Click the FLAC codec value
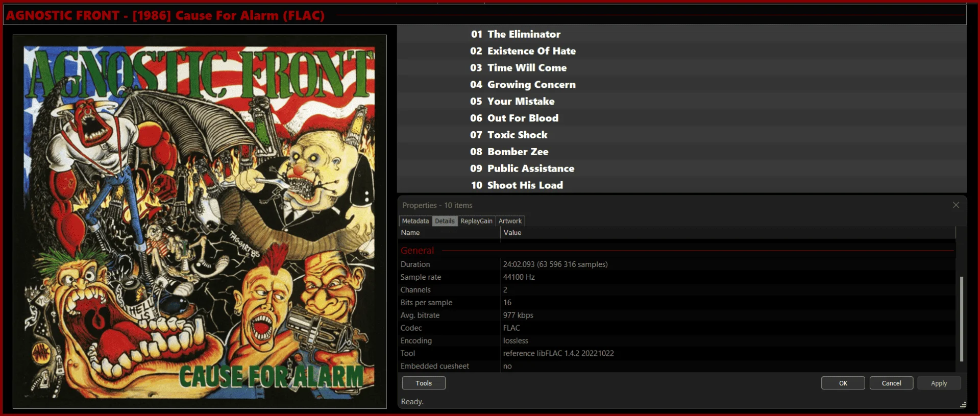The image size is (980, 416). pyautogui.click(x=511, y=328)
